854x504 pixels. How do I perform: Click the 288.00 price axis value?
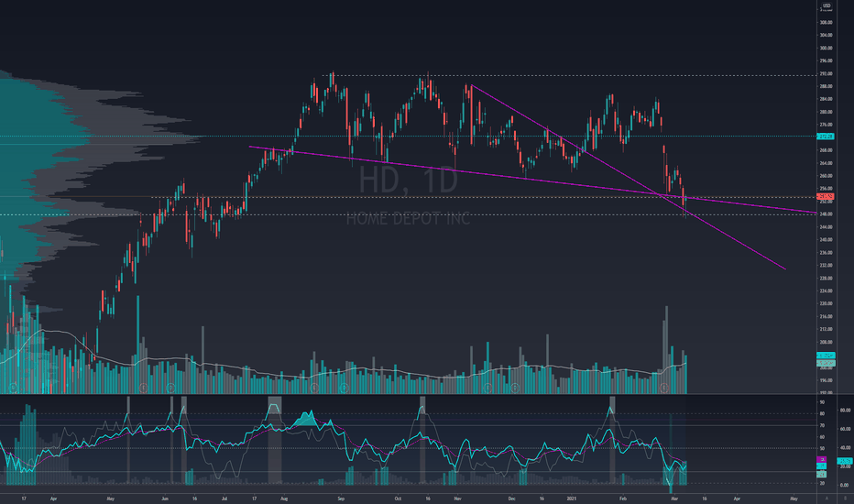click(x=826, y=86)
